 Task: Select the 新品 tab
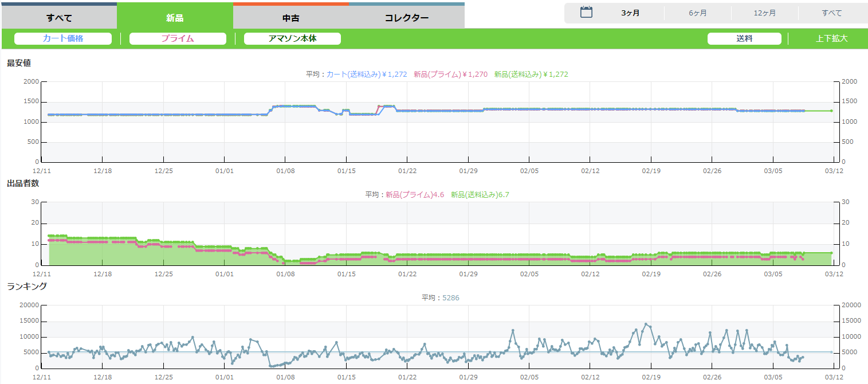(175, 17)
